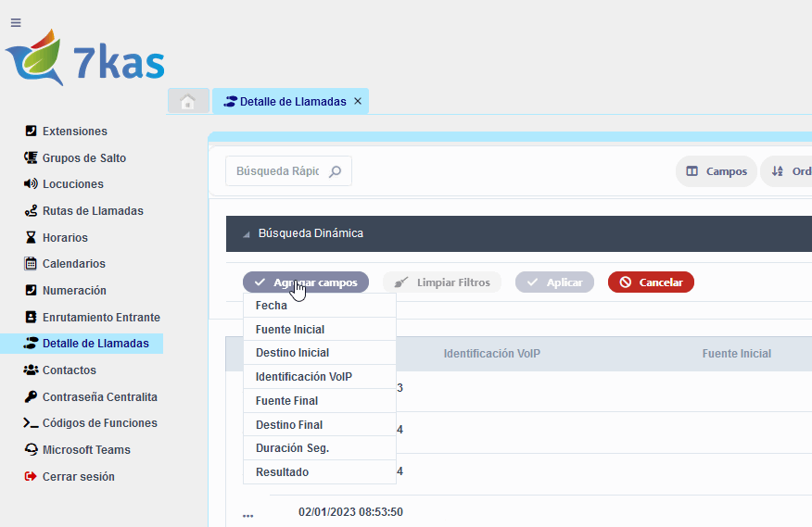Select Fuente Inicial from the field list
Image resolution: width=812 pixels, height=527 pixels.
click(x=290, y=330)
